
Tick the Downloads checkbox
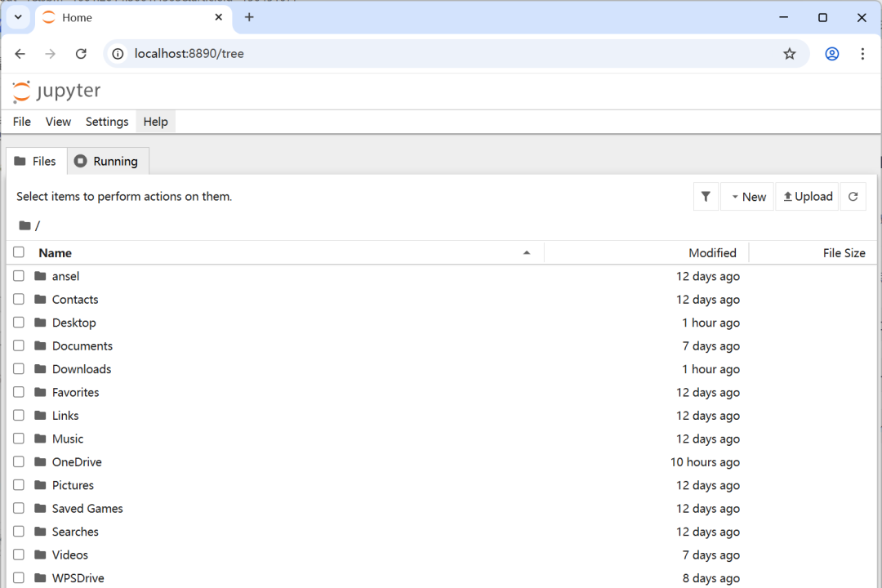pos(19,368)
